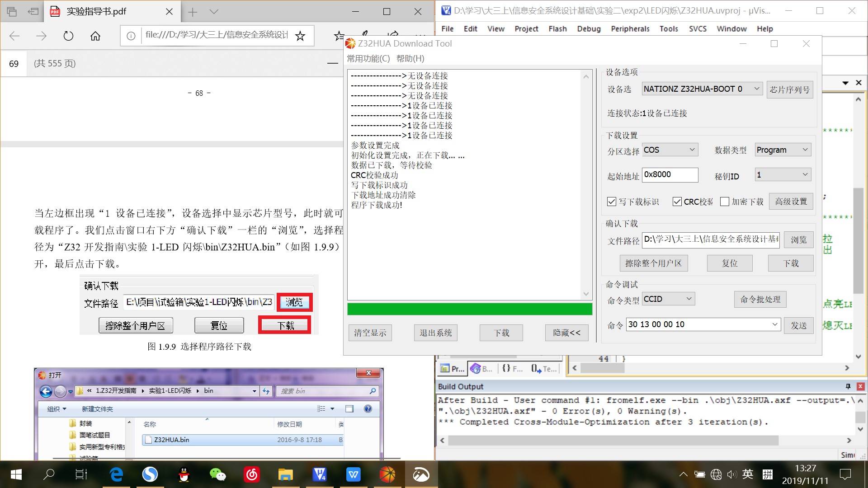Open uVision Flash menu
This screenshot has height=488, width=868.
tap(557, 28)
